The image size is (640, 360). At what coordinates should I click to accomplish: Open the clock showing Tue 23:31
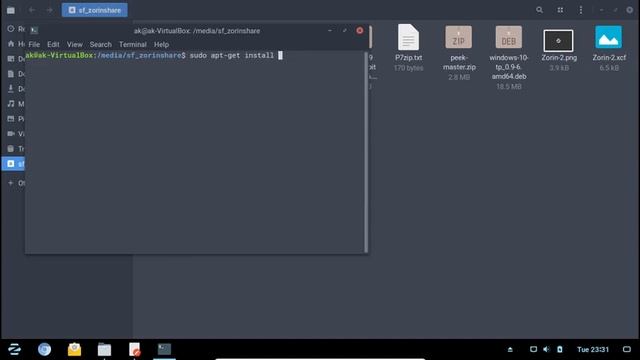click(593, 349)
